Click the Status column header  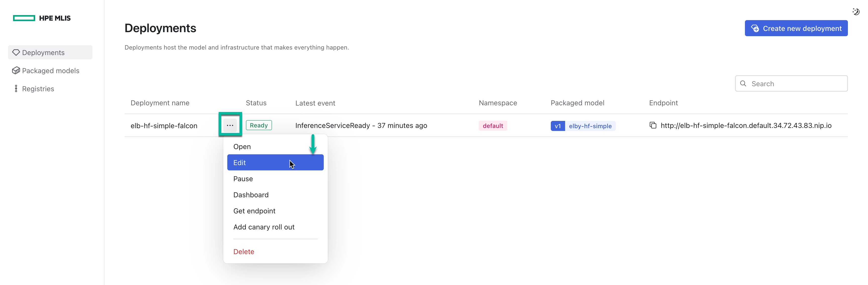tap(256, 103)
